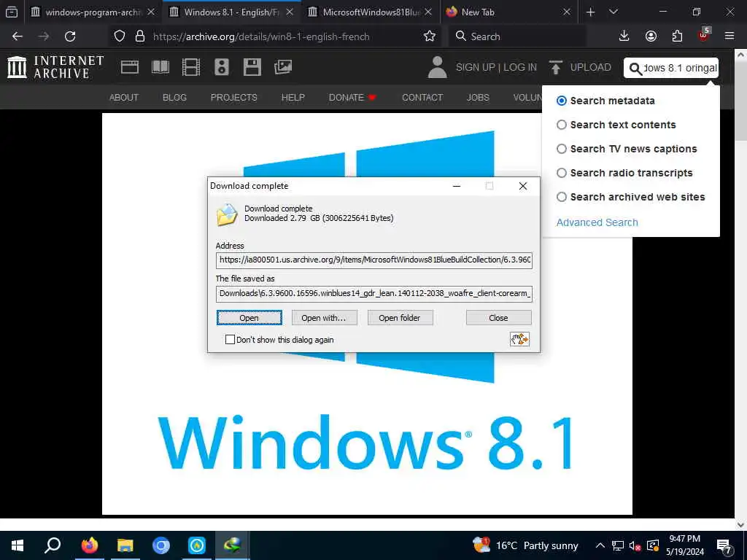Click the muted volume tray icon
Image resolution: width=747 pixels, height=560 pixels.
(635, 545)
